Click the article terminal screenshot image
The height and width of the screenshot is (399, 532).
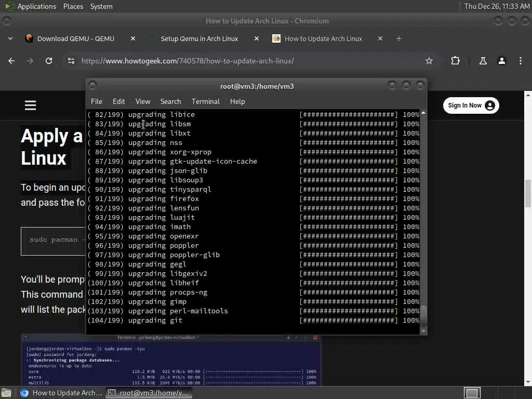click(171, 360)
